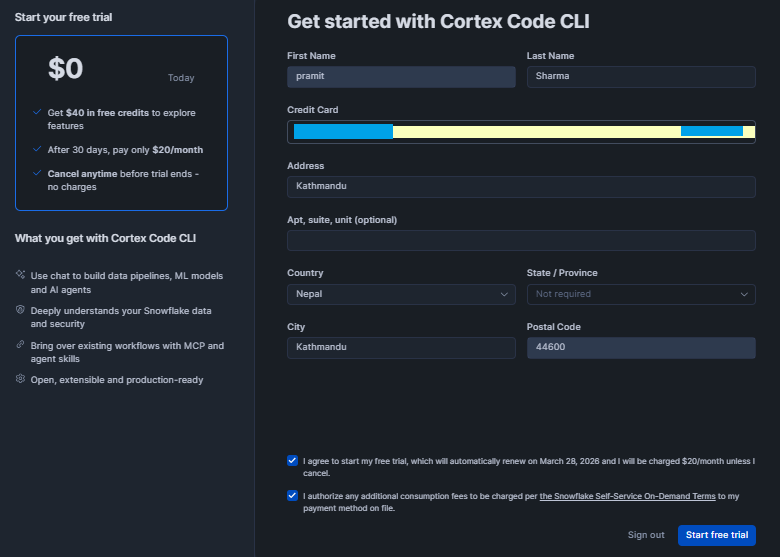Click the First Name input field
This screenshot has width=780, height=557.
pyautogui.click(x=401, y=77)
